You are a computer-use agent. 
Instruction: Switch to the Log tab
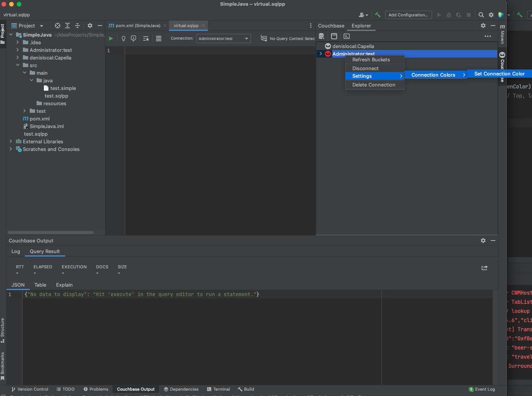click(x=16, y=252)
